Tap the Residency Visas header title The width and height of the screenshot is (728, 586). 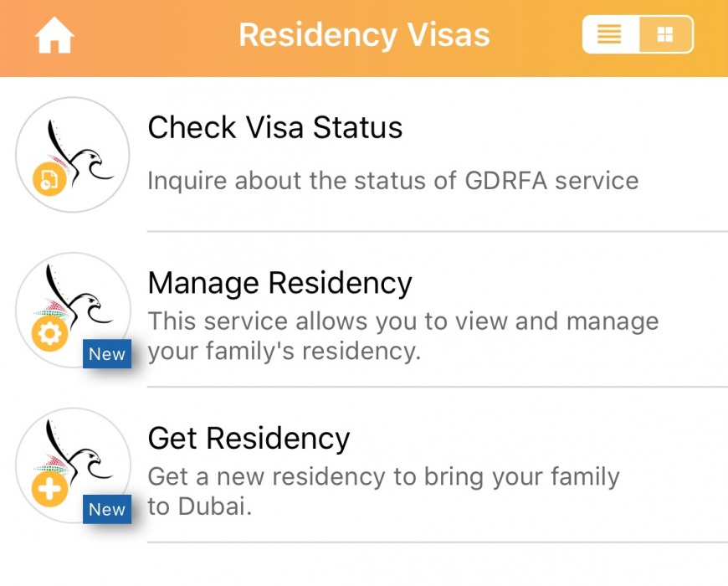pos(364,36)
